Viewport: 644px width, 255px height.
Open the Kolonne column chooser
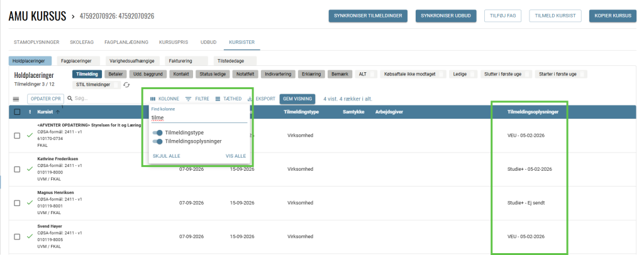[x=164, y=99]
